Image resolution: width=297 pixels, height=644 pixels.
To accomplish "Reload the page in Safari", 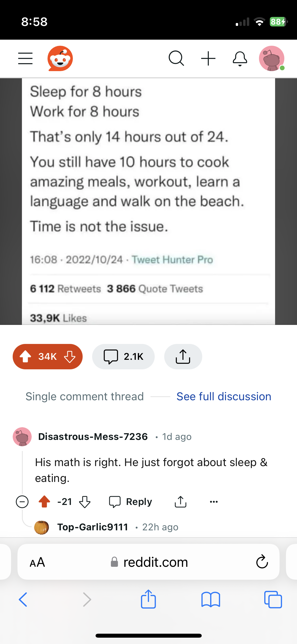I will [262, 562].
